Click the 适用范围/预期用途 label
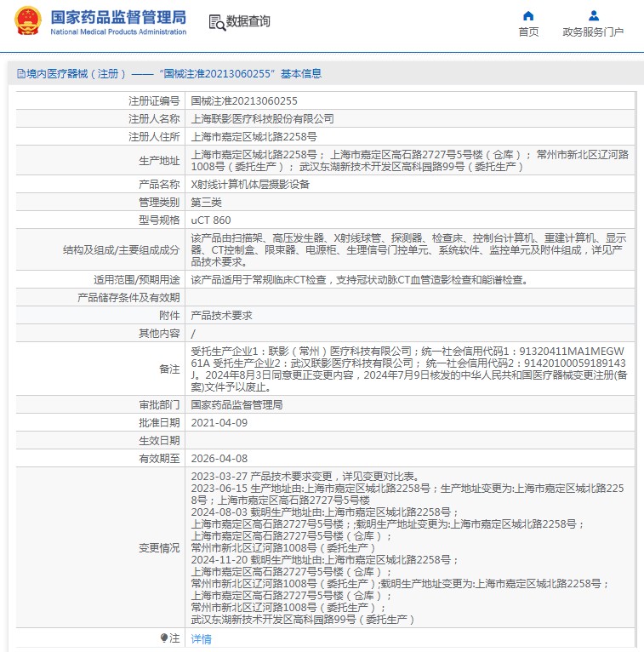Screen dimensions: 644x652 coord(137,280)
